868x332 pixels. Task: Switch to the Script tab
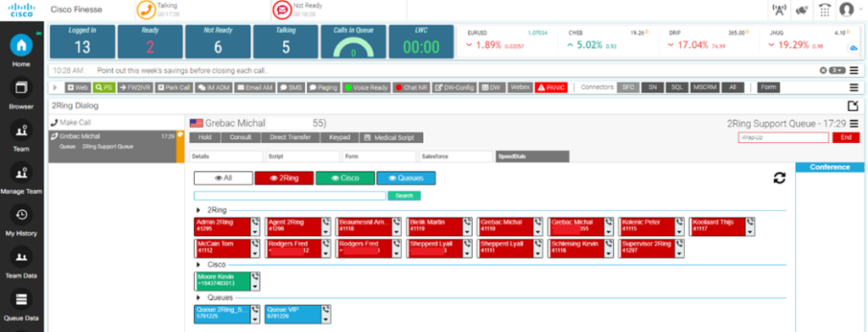303,157
